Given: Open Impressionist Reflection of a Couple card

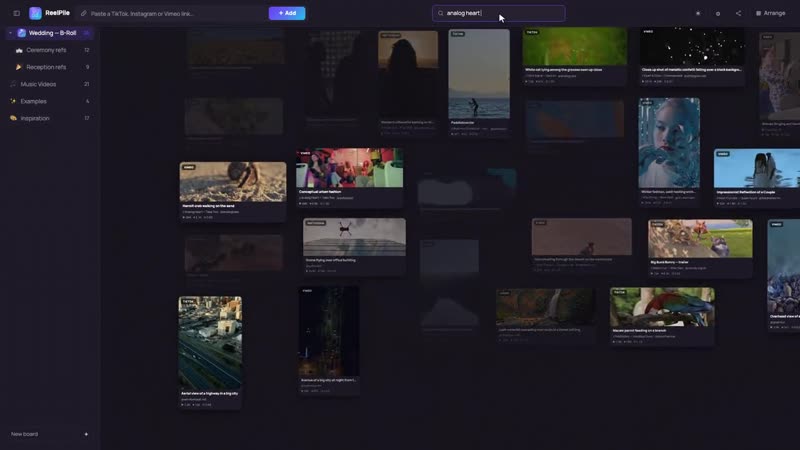Looking at the screenshot, I should 757,178.
